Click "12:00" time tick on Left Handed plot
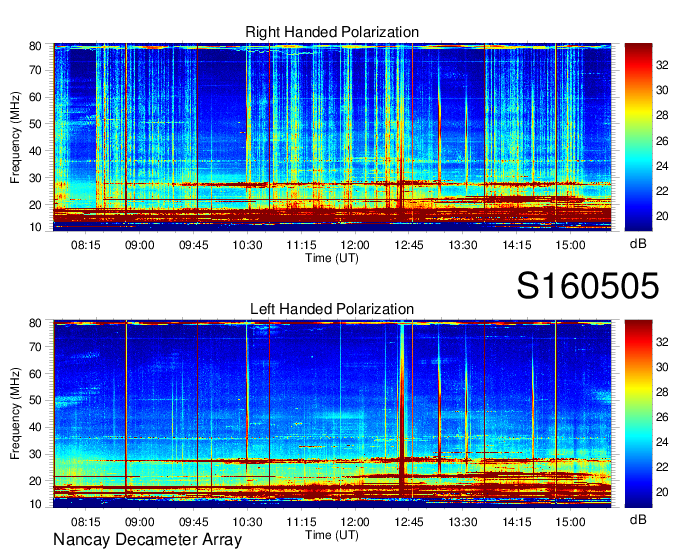Viewport: 680px width, 552px height. click(355, 522)
